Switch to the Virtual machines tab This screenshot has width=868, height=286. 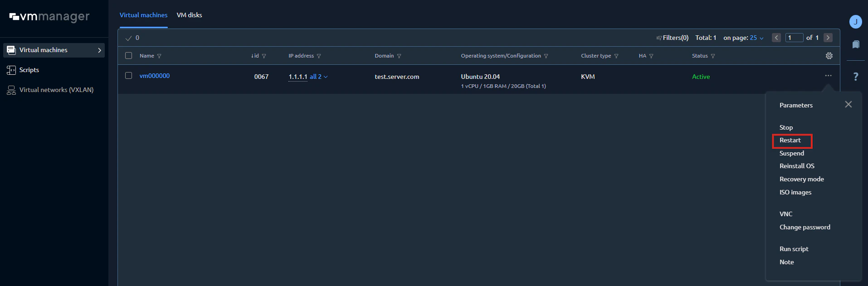(x=143, y=15)
